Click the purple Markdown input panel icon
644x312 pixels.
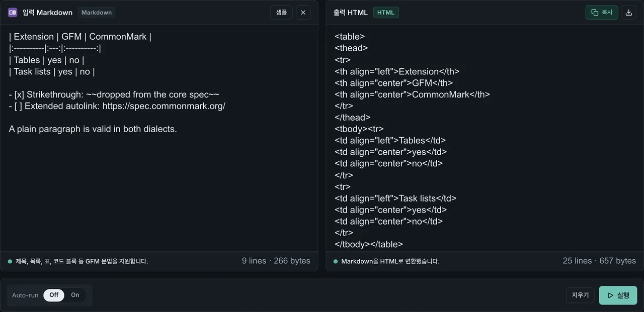[x=13, y=13]
